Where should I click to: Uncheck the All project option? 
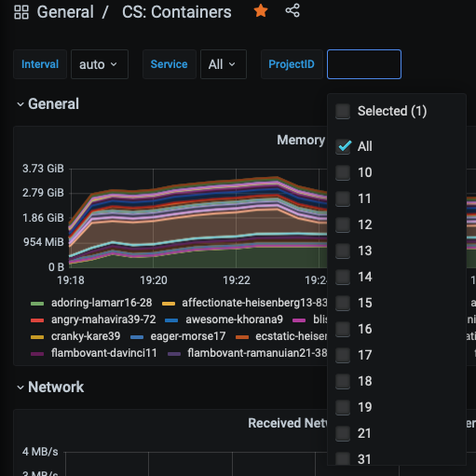343,146
